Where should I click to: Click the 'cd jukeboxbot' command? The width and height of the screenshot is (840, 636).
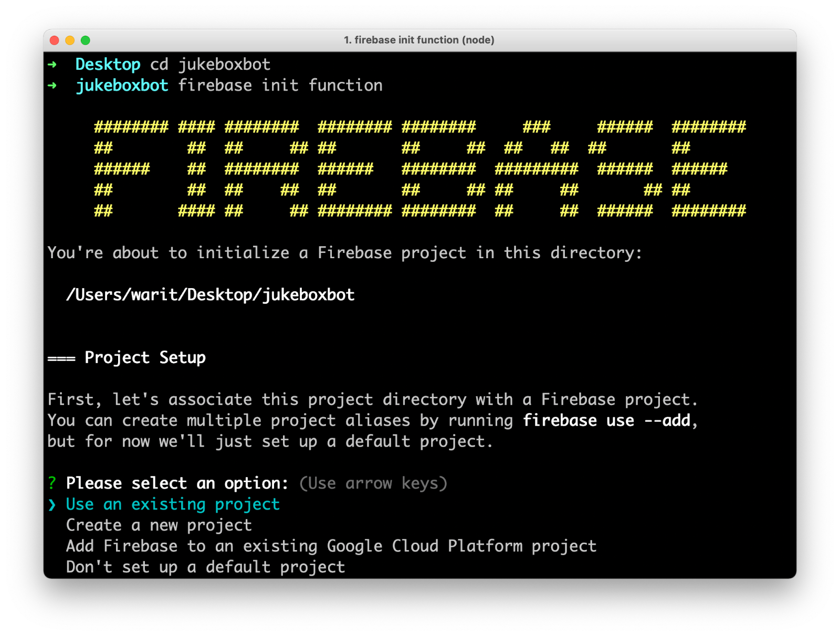pyautogui.click(x=210, y=65)
